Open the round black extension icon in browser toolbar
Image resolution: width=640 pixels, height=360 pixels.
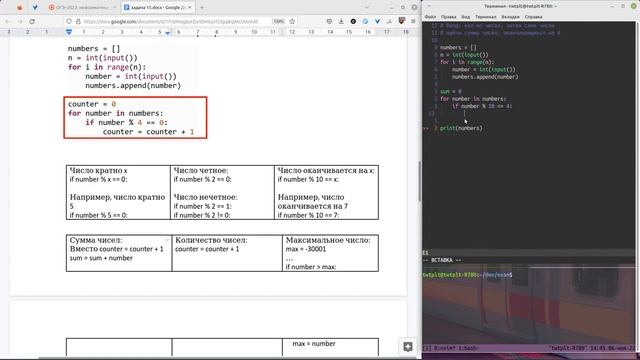pos(353,21)
